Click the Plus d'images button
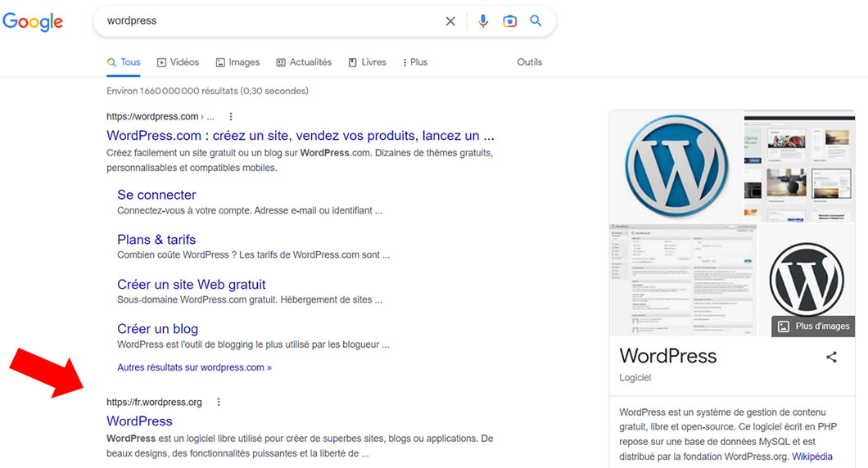The image size is (868, 468). [813, 326]
